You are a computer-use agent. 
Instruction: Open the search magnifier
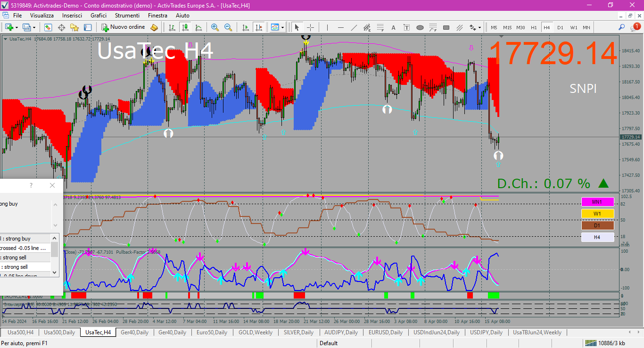pyautogui.click(x=622, y=27)
